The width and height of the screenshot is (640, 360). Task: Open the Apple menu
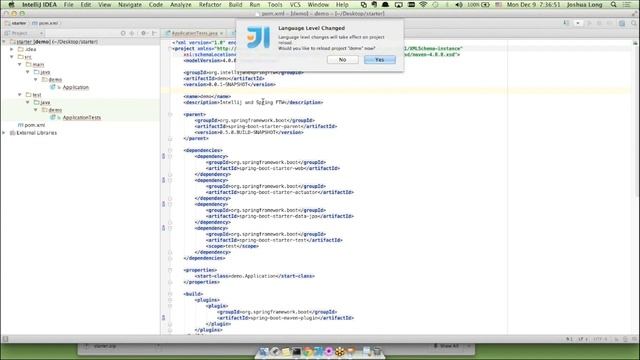click(11, 4)
